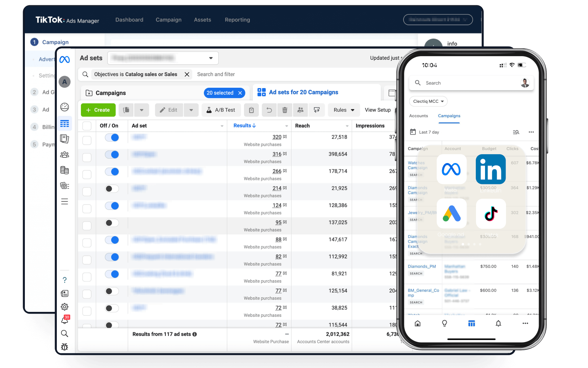Screen dimensions: 588x368
Task: Open Campaign menu in TikTok top bar
Action: coord(169,20)
